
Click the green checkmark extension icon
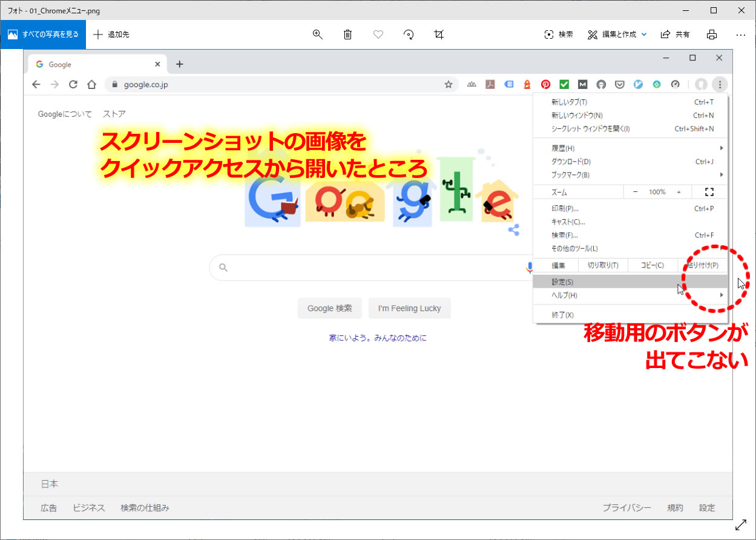(564, 85)
